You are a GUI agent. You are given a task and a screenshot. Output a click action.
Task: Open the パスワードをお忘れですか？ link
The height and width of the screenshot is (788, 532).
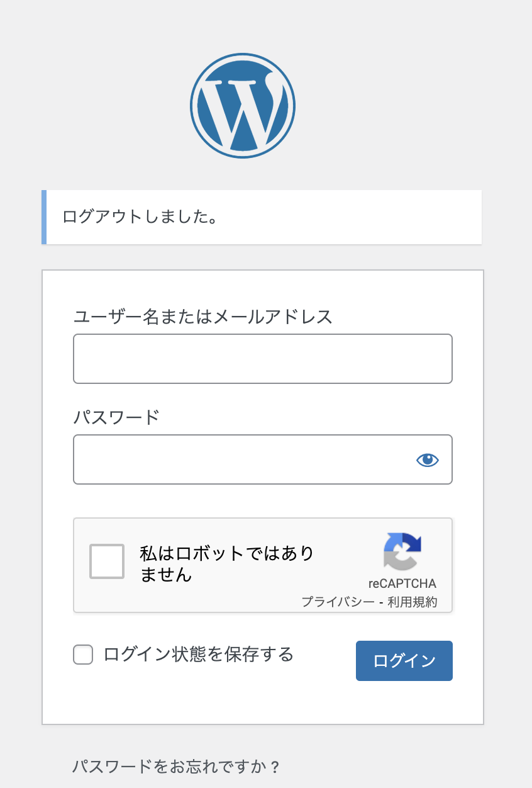(176, 767)
